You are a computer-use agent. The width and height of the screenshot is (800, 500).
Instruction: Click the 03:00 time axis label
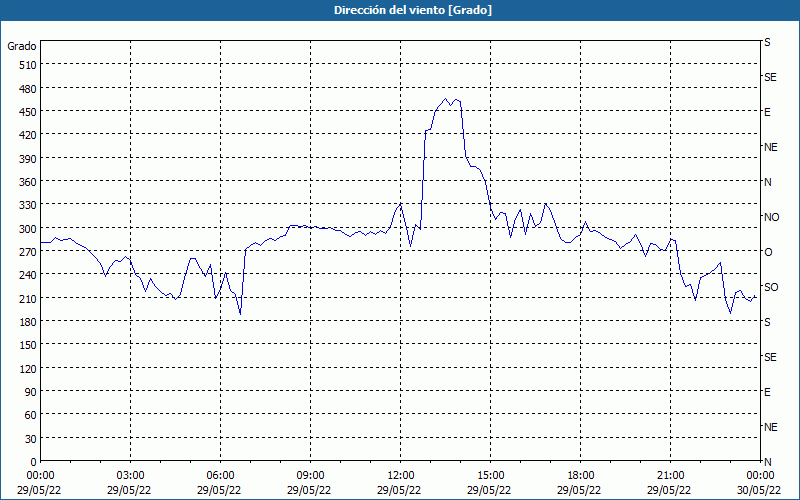130,476
